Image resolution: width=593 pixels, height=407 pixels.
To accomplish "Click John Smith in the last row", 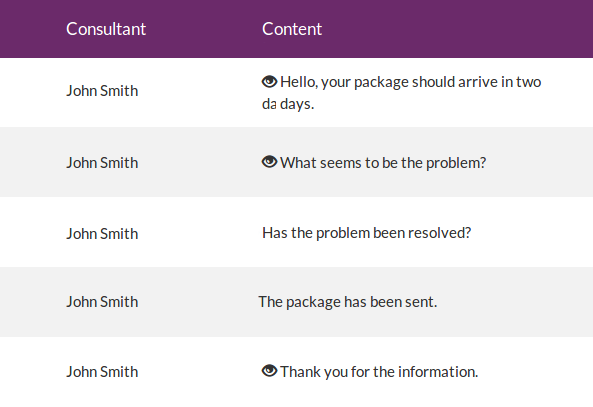I will 102,372.
